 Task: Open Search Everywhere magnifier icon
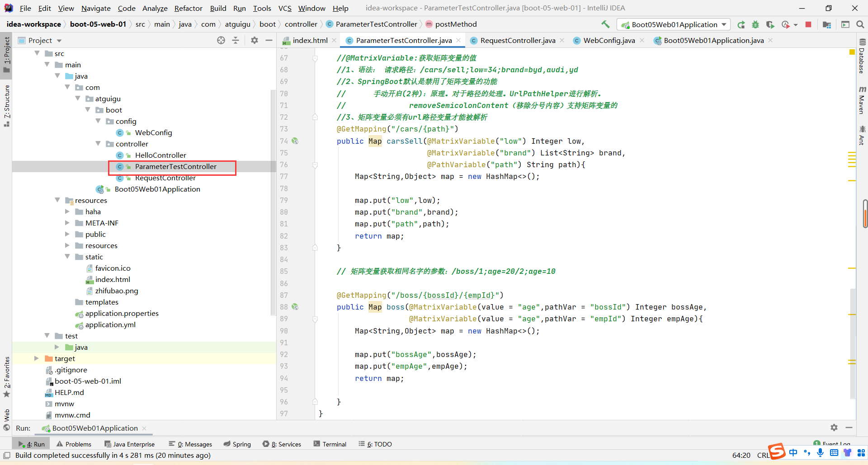click(x=860, y=25)
